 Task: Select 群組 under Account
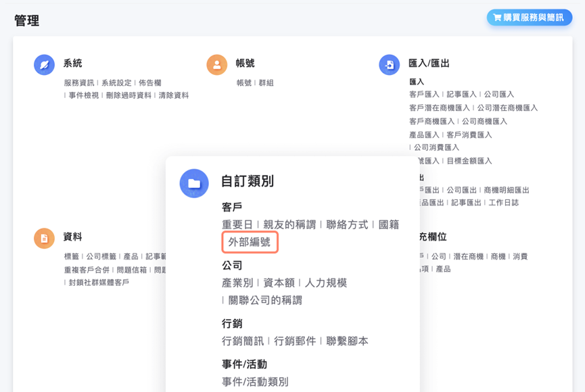click(266, 82)
